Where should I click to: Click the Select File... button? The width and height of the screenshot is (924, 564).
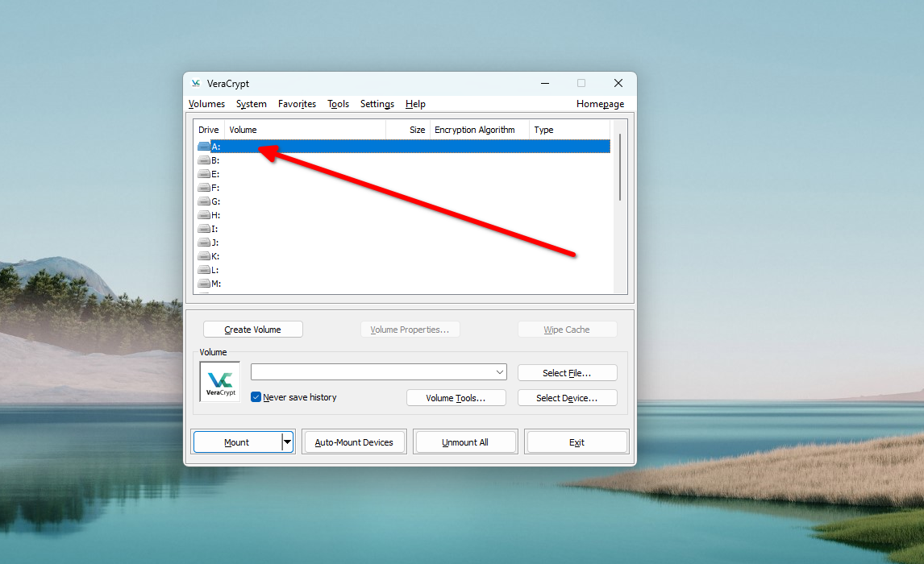tap(567, 373)
